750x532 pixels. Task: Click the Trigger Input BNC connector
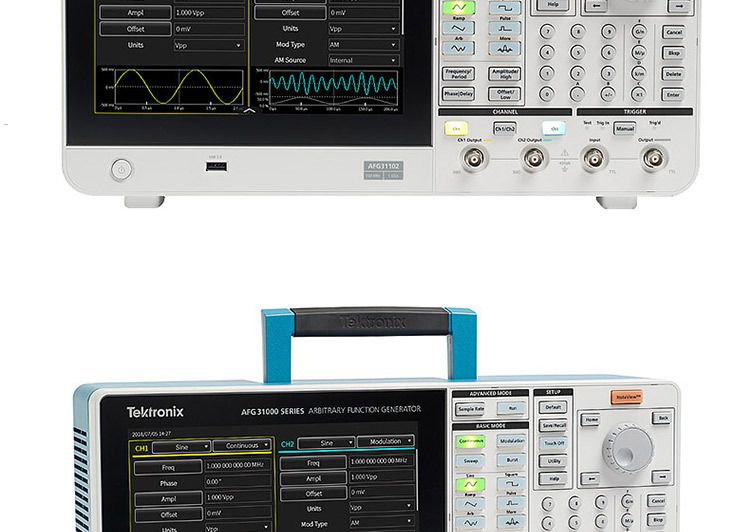[594, 157]
